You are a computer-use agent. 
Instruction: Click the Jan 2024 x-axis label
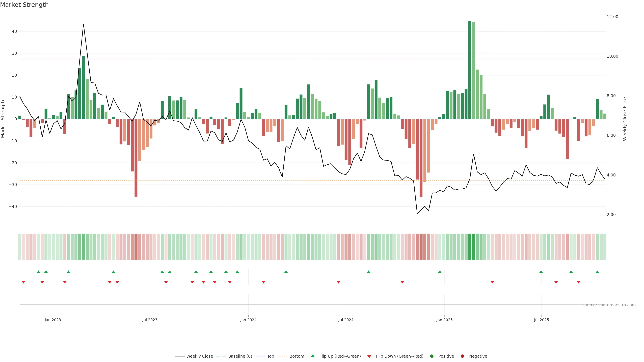(x=248, y=320)
